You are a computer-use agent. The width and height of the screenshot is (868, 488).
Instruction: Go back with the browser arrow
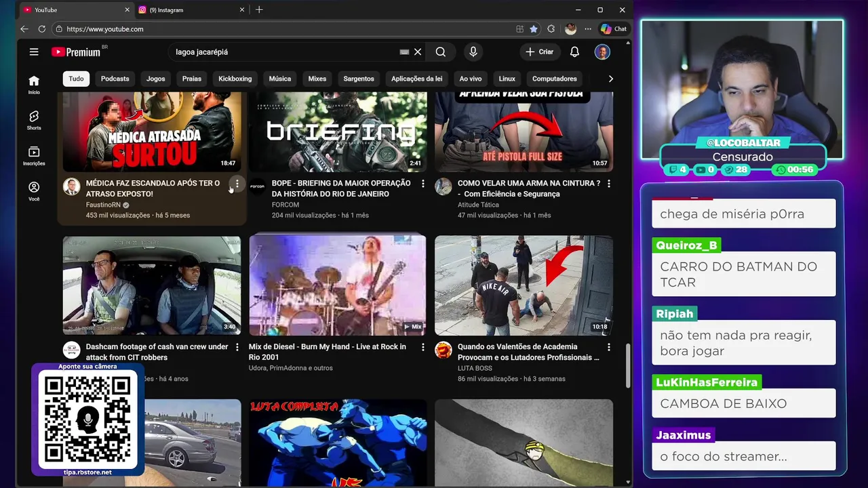coord(24,29)
